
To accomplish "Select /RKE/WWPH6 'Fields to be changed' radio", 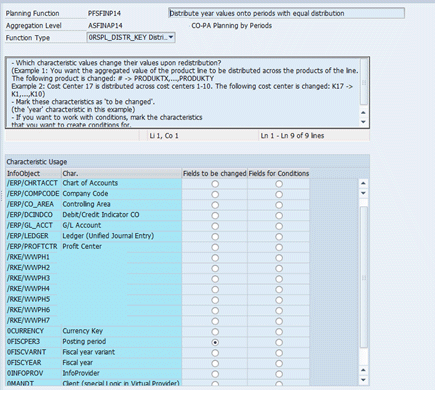I will [x=215, y=311].
